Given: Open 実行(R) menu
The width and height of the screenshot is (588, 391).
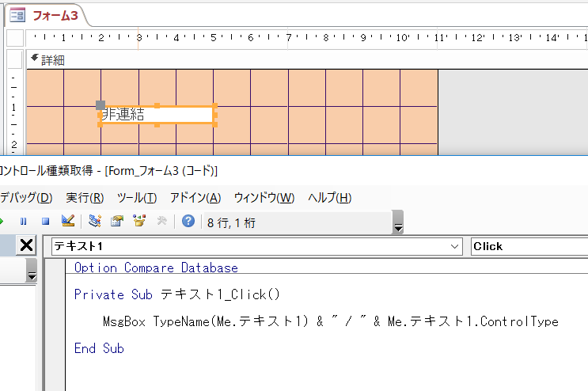Looking at the screenshot, I should 85,198.
